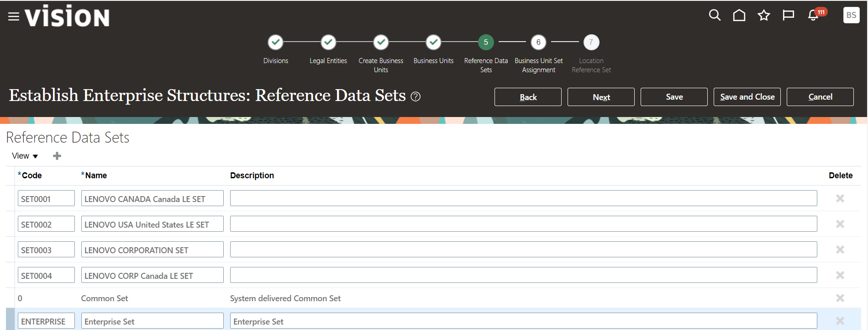Select step 7 Location Reference Set circle

point(591,42)
